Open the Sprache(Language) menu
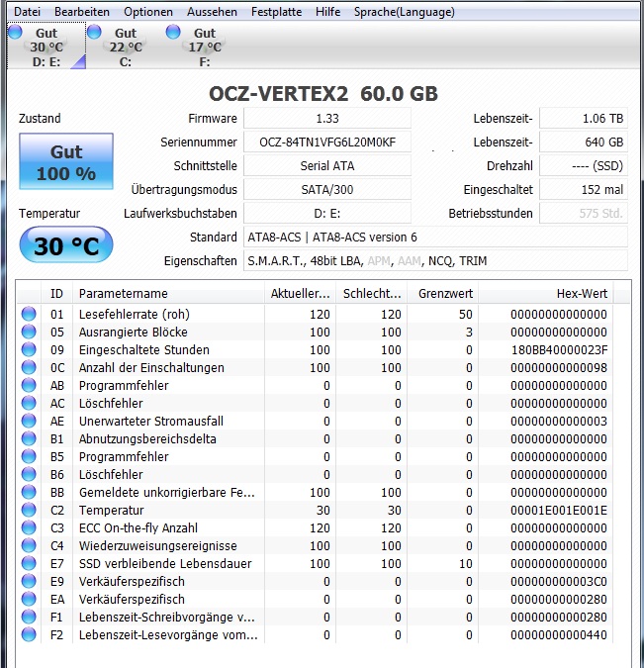Image resolution: width=644 pixels, height=668 pixels. pyautogui.click(x=405, y=12)
